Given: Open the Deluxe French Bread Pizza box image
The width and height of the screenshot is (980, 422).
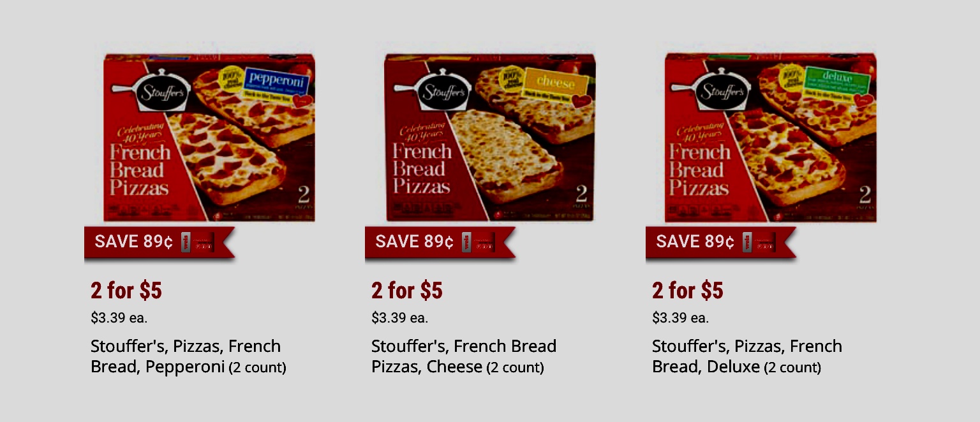Looking at the screenshot, I should click(x=770, y=138).
